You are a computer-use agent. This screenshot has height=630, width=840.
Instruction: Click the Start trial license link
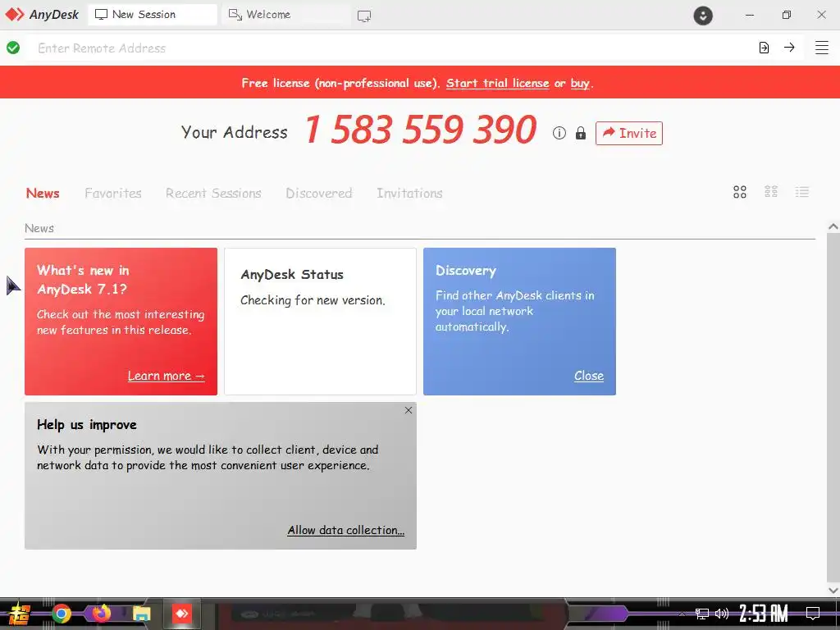[x=498, y=83]
